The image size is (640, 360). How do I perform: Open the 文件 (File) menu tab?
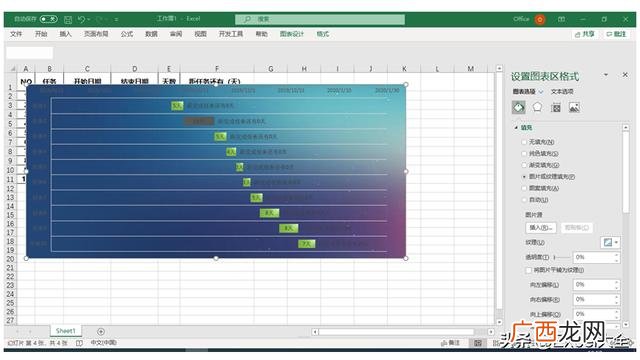click(x=16, y=34)
